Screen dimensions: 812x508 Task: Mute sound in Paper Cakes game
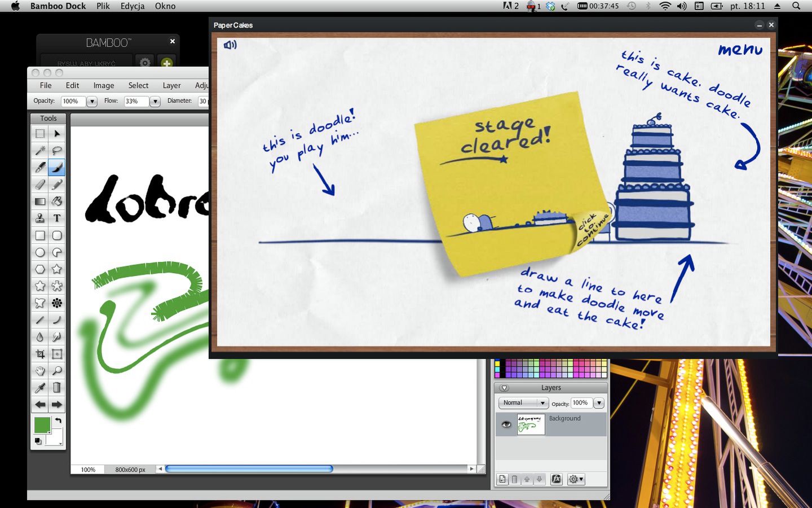(230, 45)
